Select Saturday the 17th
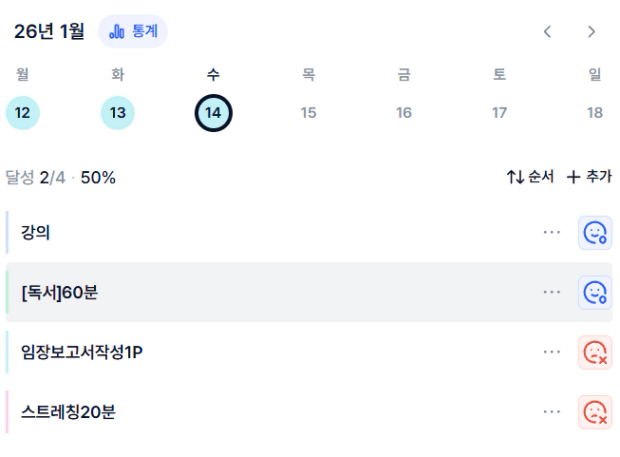620x457 pixels. tap(499, 113)
